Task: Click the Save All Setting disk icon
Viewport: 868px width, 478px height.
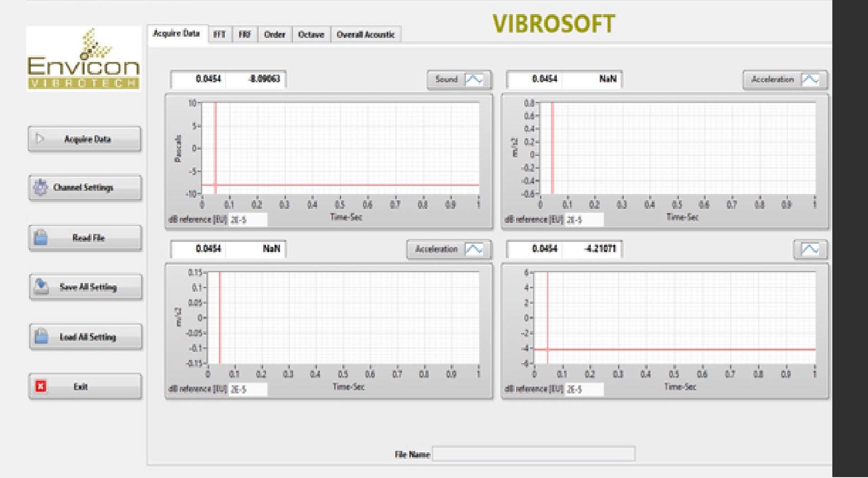Action: pyautogui.click(x=42, y=286)
